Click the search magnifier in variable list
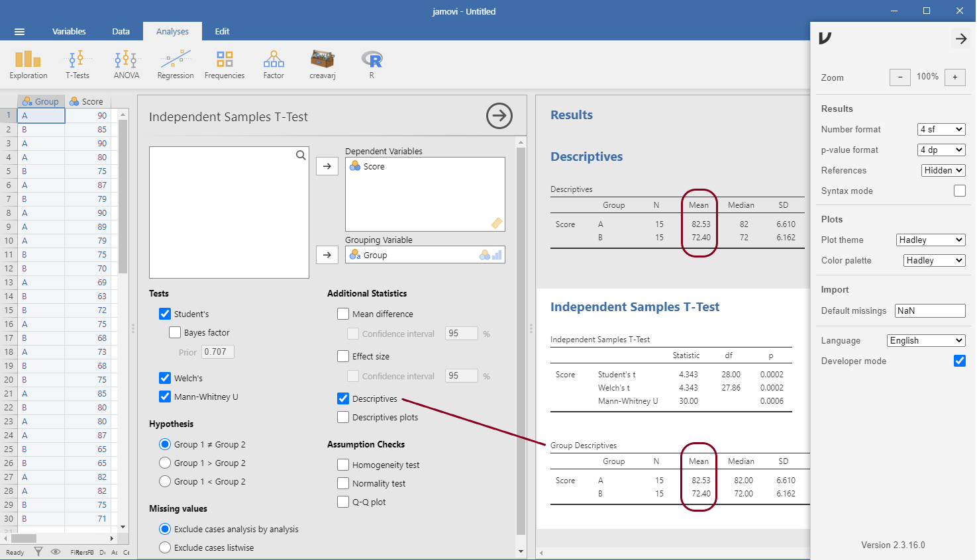The image size is (977, 560). coord(301,155)
